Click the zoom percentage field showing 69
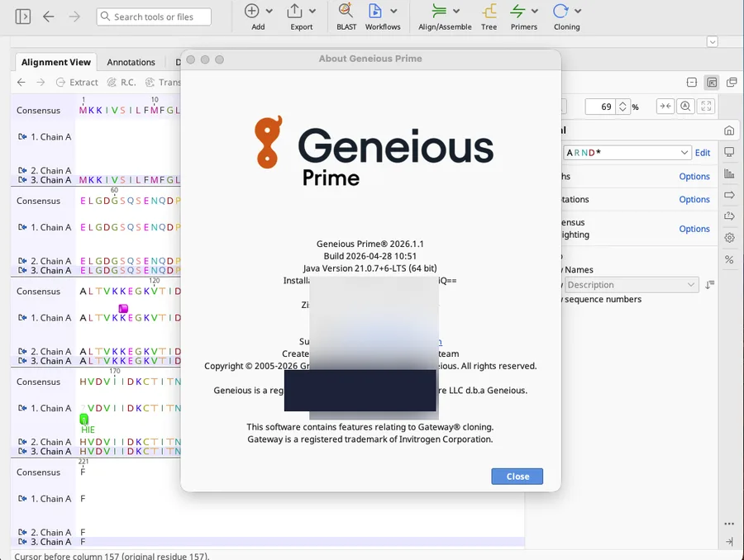The height and width of the screenshot is (560, 744). click(x=600, y=107)
